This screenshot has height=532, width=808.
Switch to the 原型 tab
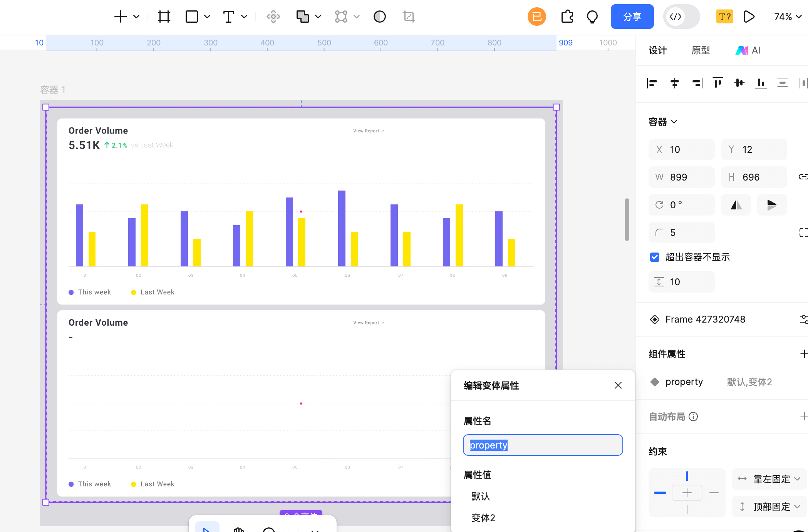click(x=701, y=50)
